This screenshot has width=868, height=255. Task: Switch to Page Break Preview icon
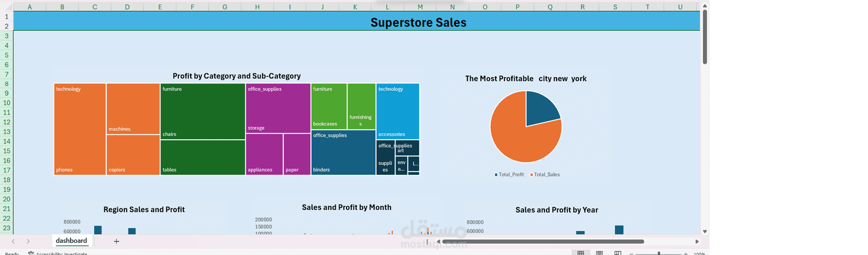pyautogui.click(x=618, y=253)
